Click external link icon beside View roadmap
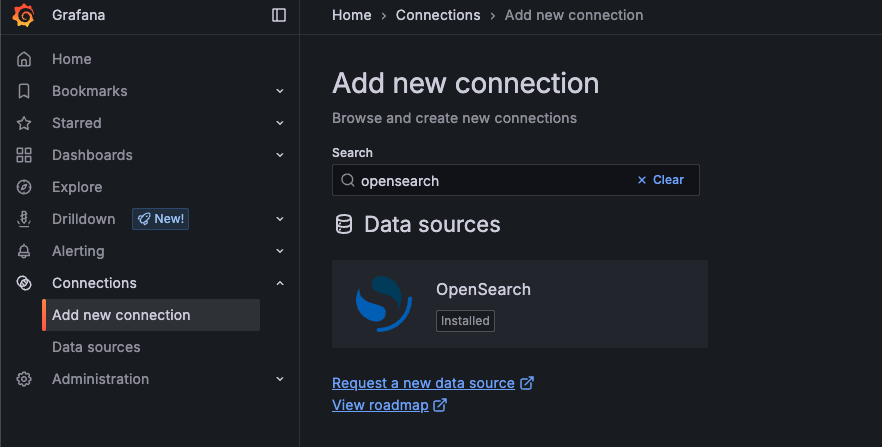The width and height of the screenshot is (882, 447). [440, 405]
